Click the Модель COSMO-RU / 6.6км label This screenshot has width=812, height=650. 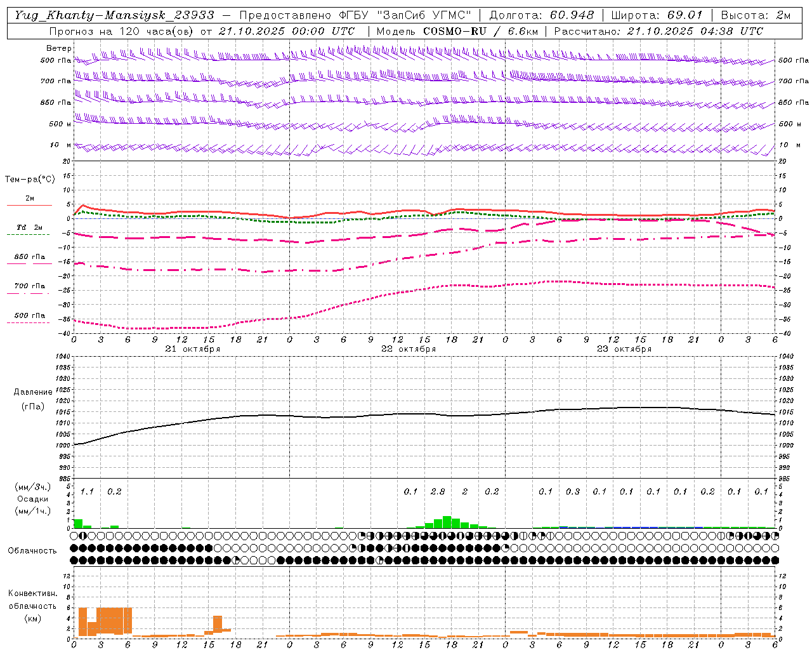[x=457, y=31]
